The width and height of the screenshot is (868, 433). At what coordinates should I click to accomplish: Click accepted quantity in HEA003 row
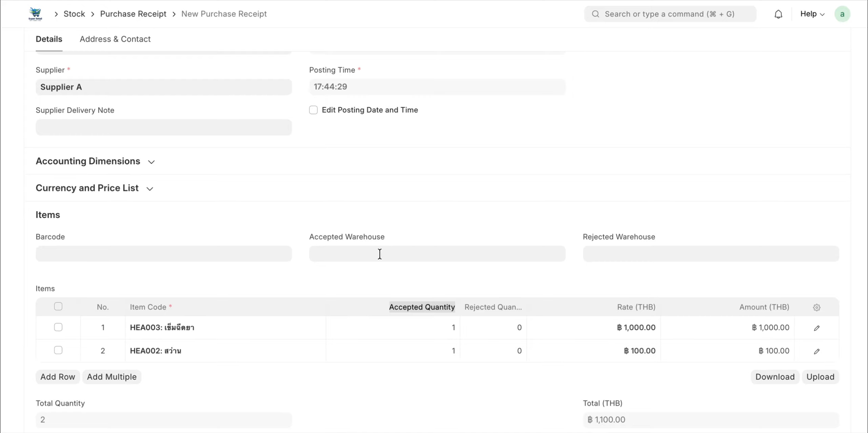point(393,327)
